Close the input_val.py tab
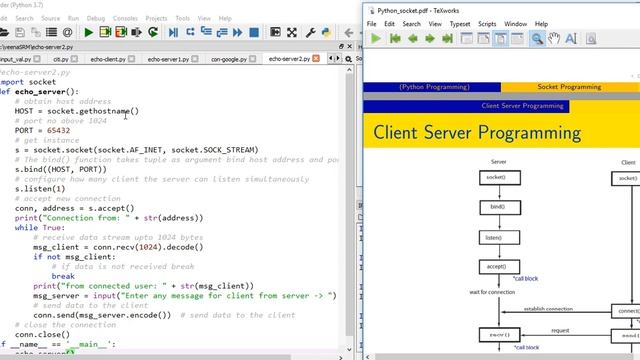This screenshot has height=360, width=640. click(x=37, y=59)
